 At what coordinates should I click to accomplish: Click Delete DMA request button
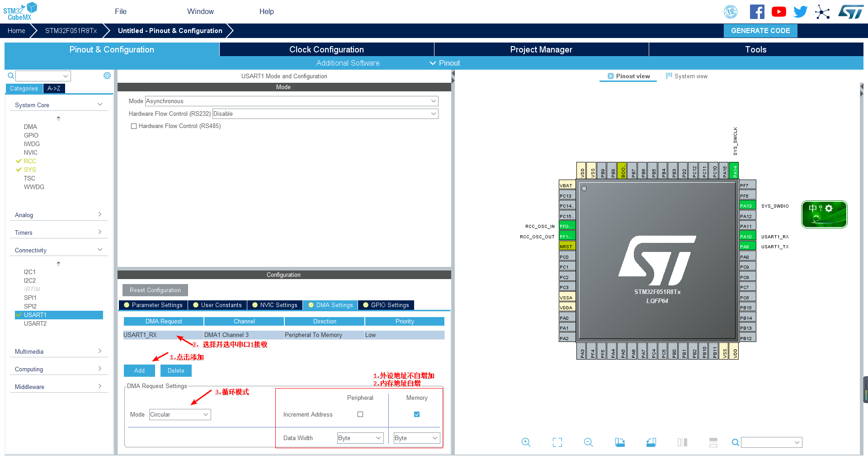176,370
